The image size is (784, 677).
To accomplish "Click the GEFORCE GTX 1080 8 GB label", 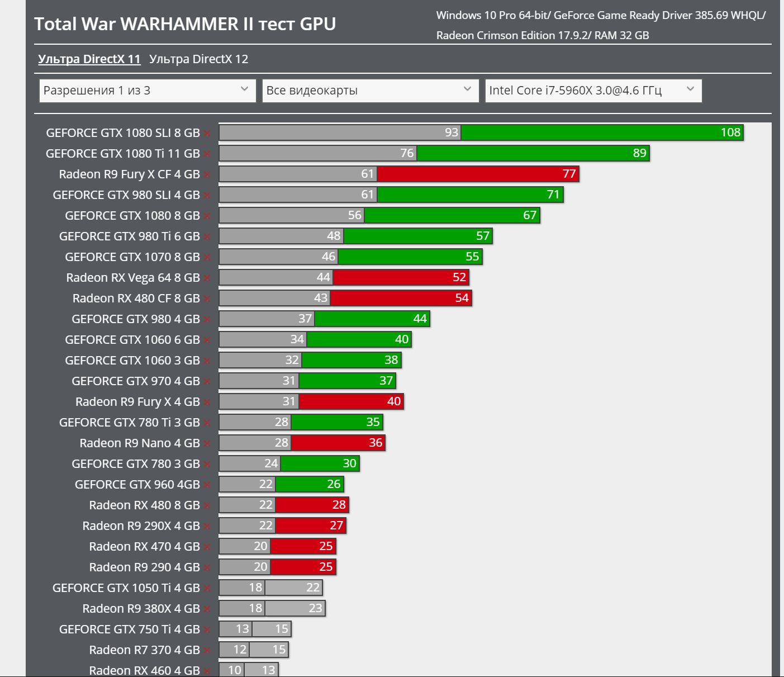I will coord(132,216).
